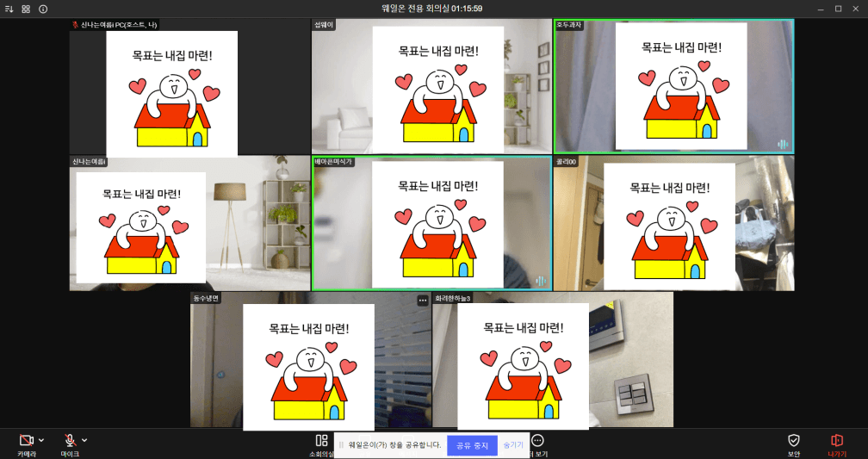
Task: Unmute with the 마이크 microphone icon
Action: coord(70,440)
